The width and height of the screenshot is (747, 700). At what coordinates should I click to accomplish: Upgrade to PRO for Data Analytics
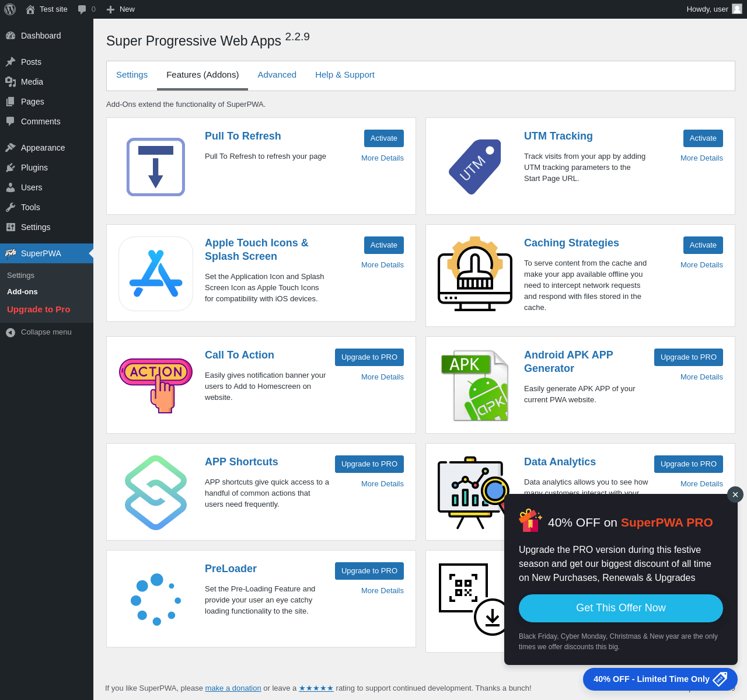pos(689,464)
